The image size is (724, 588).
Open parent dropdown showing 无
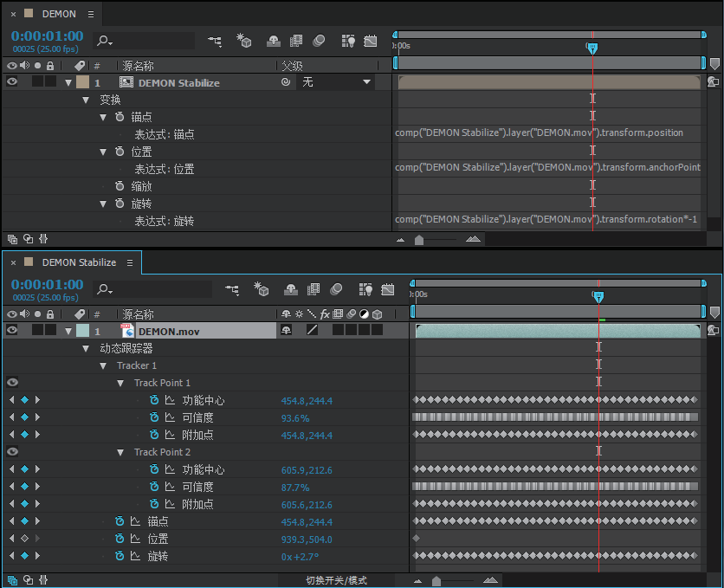tap(336, 82)
